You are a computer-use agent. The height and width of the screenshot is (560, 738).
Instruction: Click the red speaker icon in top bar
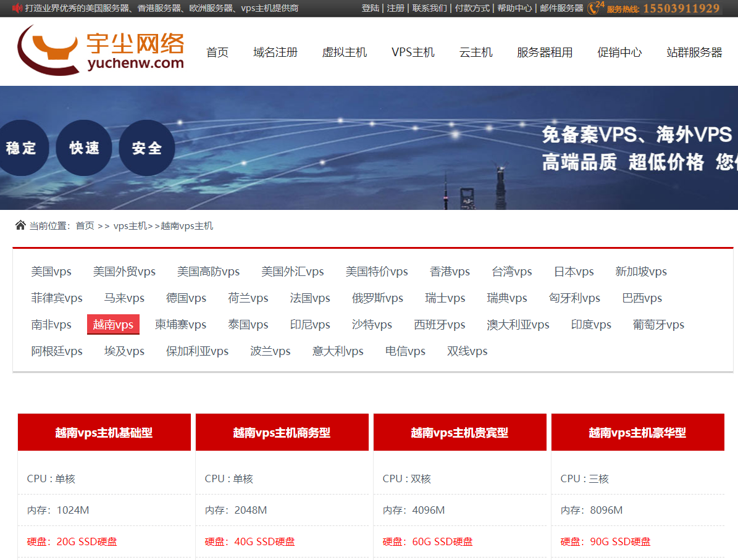pyautogui.click(x=17, y=8)
